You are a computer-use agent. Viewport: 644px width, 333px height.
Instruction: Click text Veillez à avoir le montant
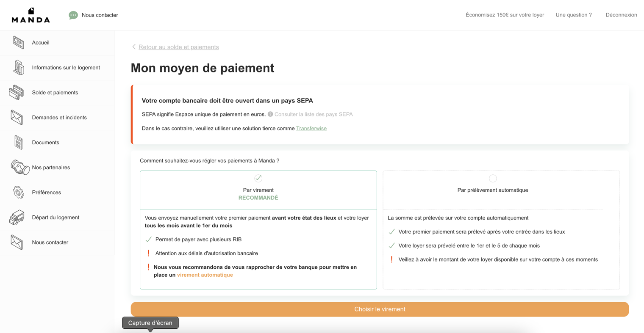pos(498,260)
